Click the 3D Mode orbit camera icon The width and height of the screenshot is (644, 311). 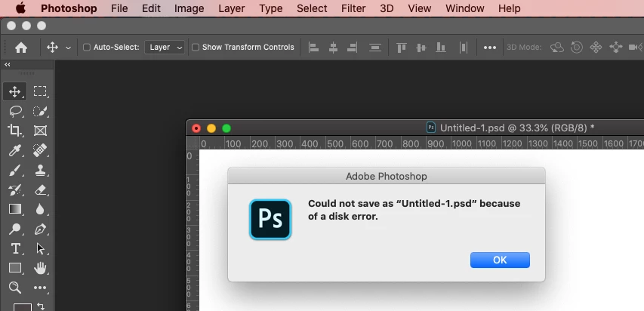557,48
